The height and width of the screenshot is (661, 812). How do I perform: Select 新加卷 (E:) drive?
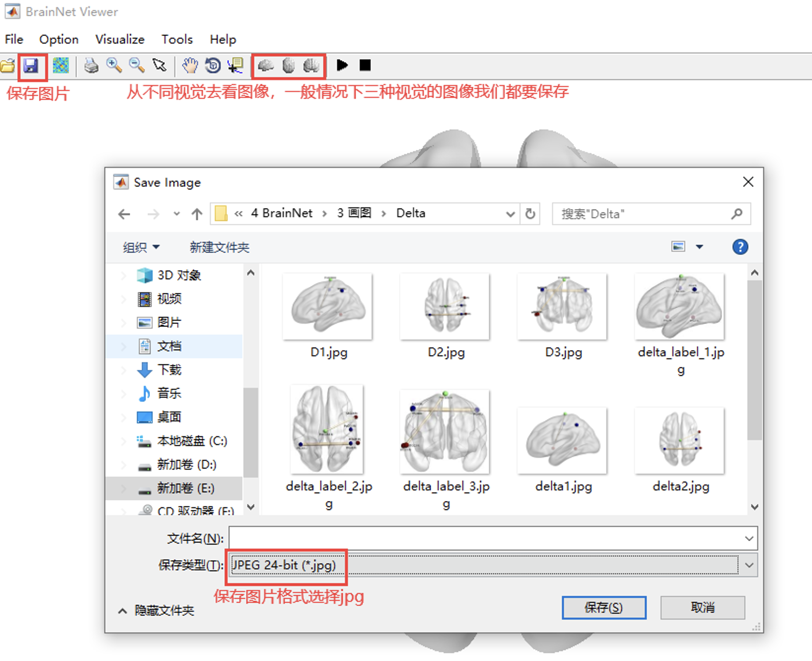[174, 488]
